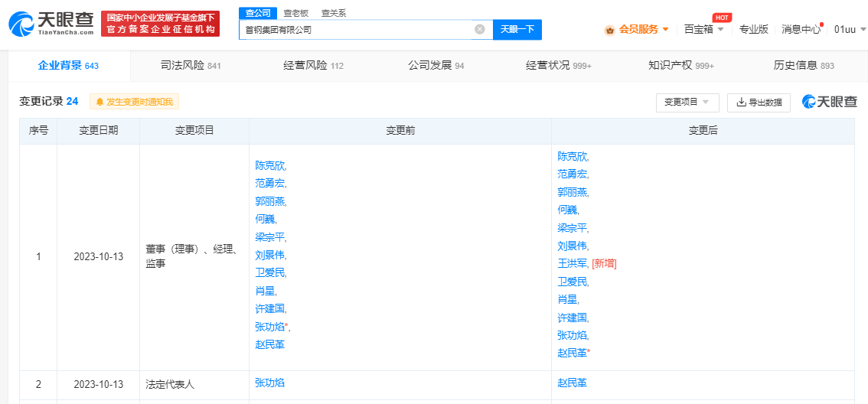Click the crown icon beside 会员服务

610,30
